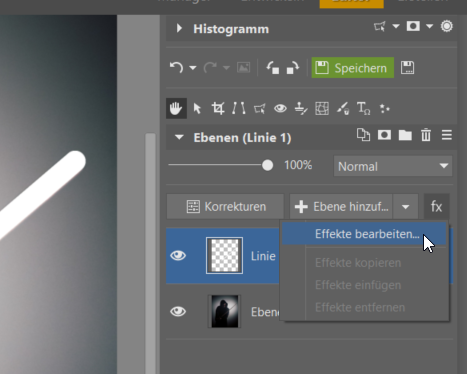Click the histogram mask display icon
Screen dimensions: 467x374
pyautogui.click(x=413, y=26)
